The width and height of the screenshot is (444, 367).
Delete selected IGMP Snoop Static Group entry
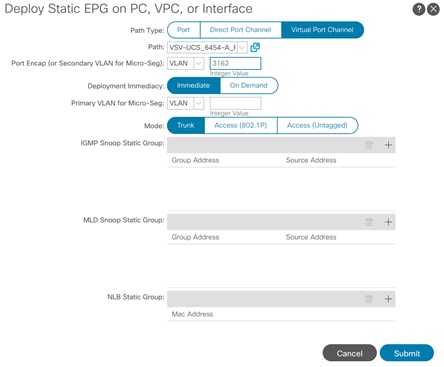point(369,145)
